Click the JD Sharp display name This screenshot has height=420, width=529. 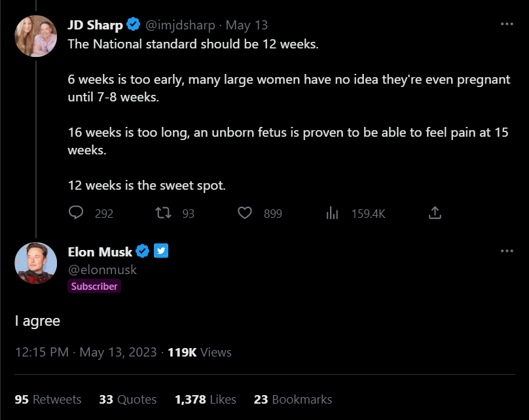(x=95, y=26)
